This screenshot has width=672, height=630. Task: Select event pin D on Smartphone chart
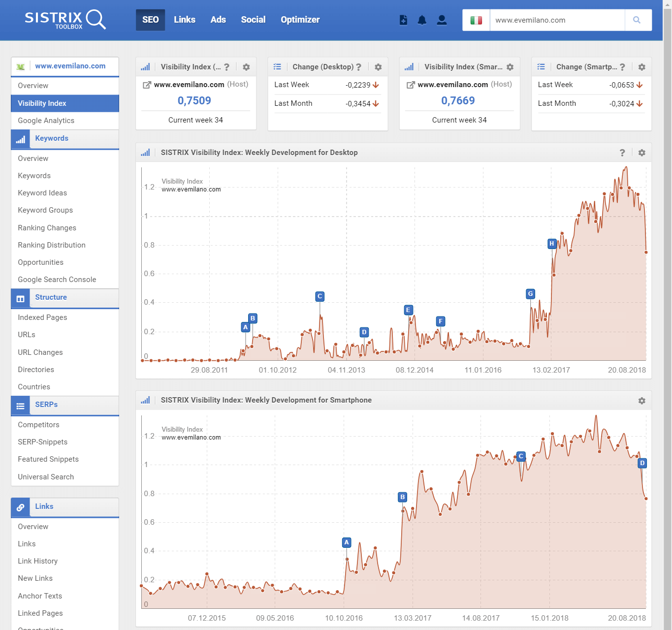coord(642,463)
